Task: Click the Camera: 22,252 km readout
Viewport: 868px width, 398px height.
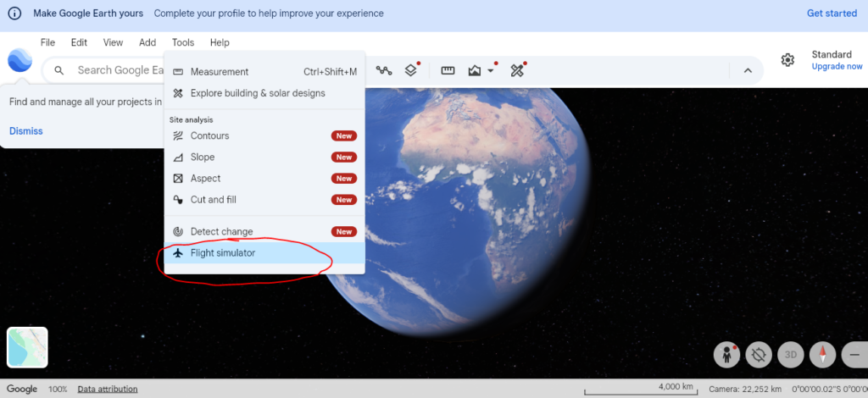Action: click(745, 390)
